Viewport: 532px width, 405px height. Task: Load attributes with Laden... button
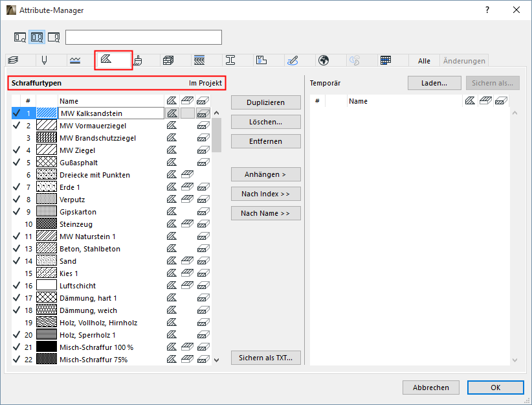[434, 83]
